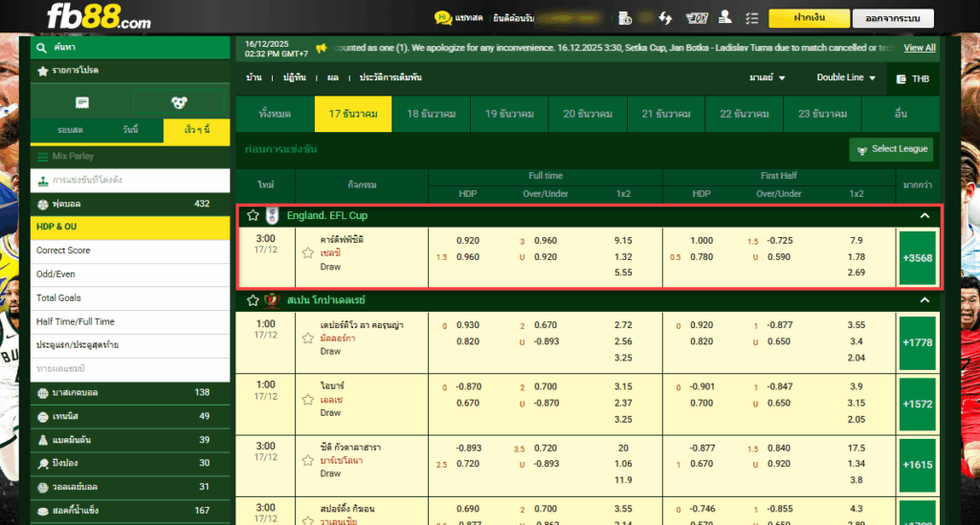Image resolution: width=980 pixels, height=525 pixels.
Task: Select Odd/Even bet type
Action: coord(130,274)
